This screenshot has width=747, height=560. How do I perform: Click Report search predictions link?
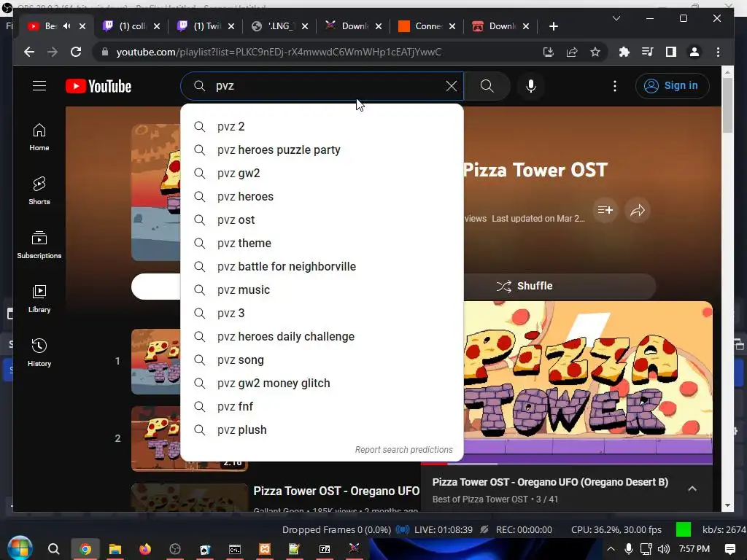click(x=404, y=449)
